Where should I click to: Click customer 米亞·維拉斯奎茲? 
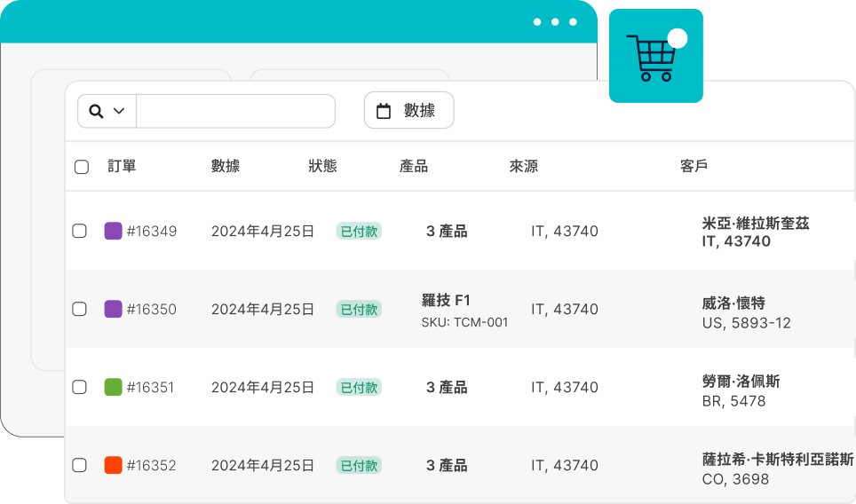(x=756, y=223)
